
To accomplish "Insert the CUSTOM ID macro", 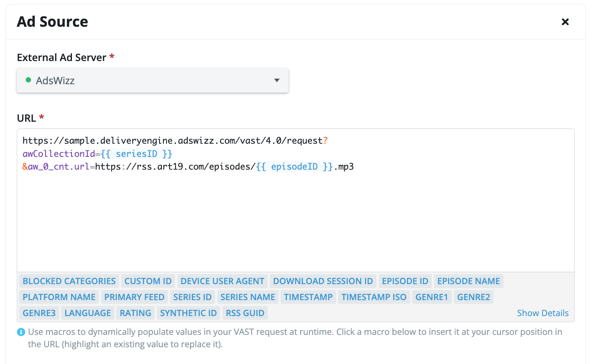I will [148, 281].
